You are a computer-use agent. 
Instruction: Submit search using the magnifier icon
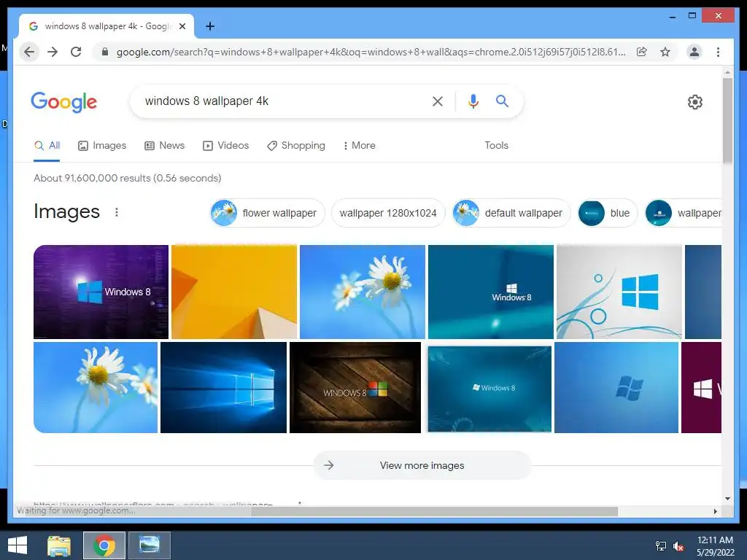pos(502,101)
